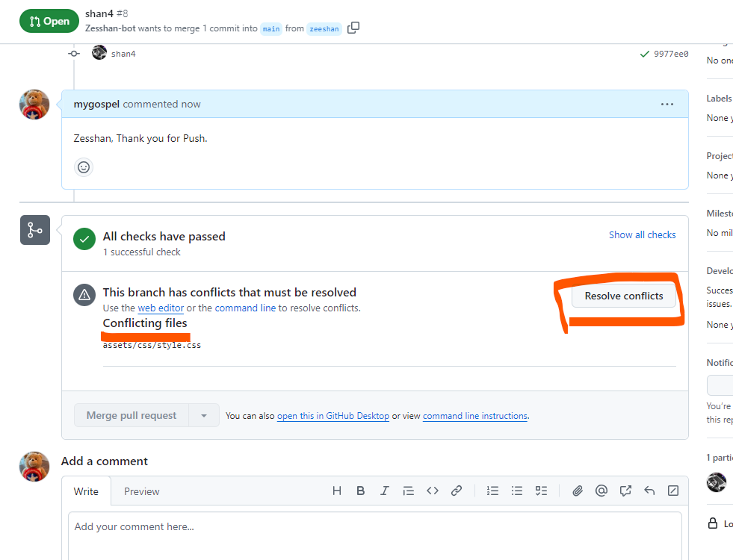The width and height of the screenshot is (733, 560).
Task: Switch to the Preview tab
Action: (x=142, y=491)
